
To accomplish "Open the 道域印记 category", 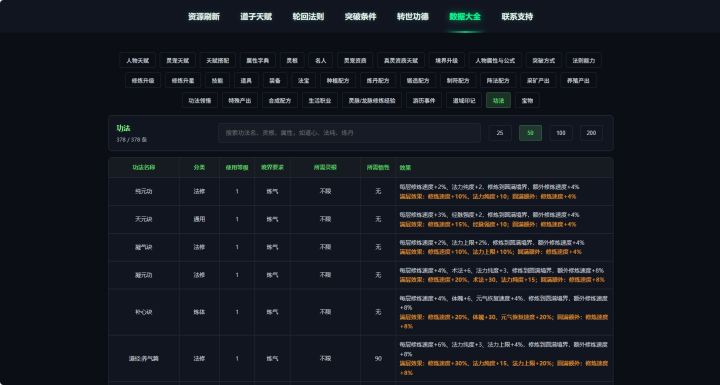I will click(x=464, y=101).
